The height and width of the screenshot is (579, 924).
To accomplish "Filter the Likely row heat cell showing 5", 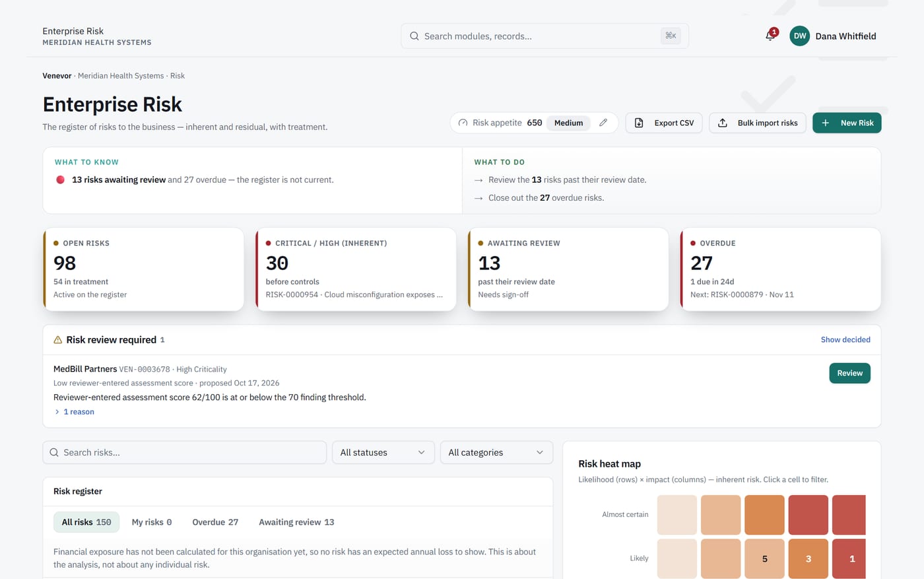I will point(764,559).
